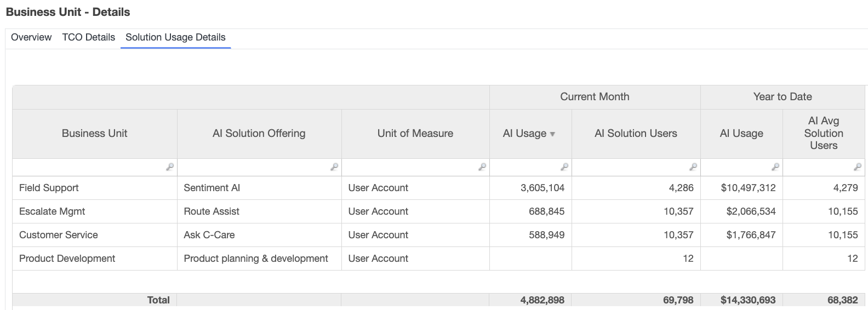Click search icon under AI Avg Solution Users
The image size is (868, 310).
coord(858,167)
